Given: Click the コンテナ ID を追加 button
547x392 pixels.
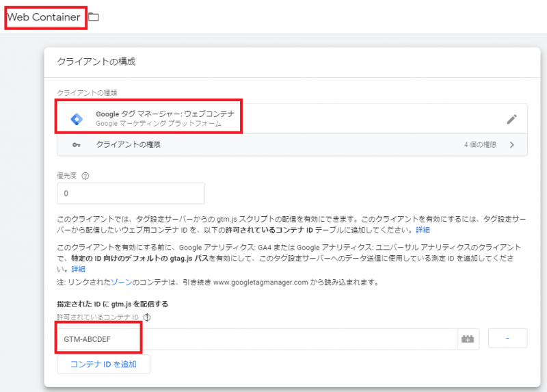Looking at the screenshot, I should [104, 365].
